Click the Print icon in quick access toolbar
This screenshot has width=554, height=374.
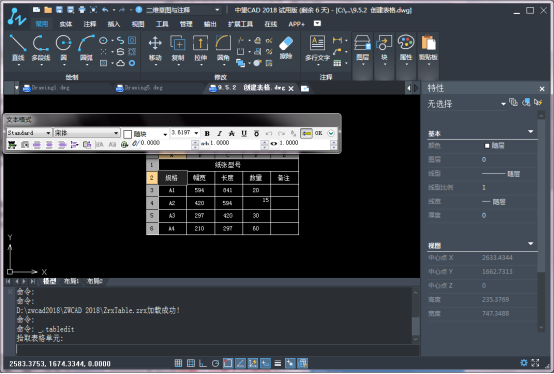point(82,10)
